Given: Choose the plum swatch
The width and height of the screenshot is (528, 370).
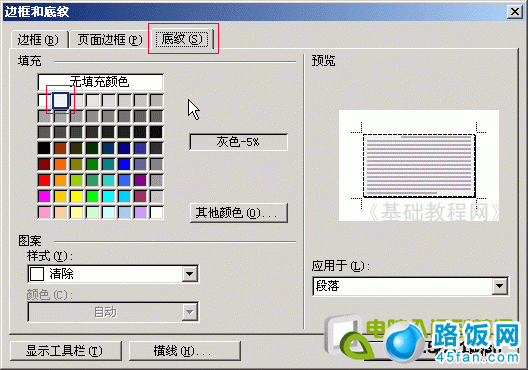Looking at the screenshot, I should [x=140, y=197].
